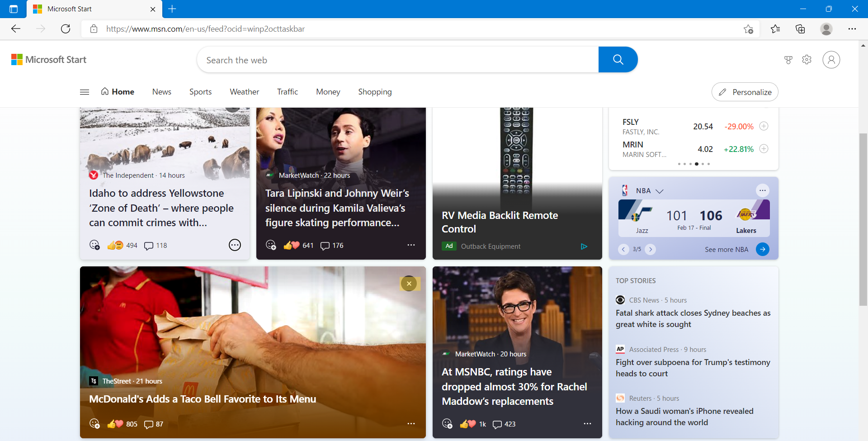Open the Sydney shark attack story from CBS News
Screen dimensions: 868x441
693,318
